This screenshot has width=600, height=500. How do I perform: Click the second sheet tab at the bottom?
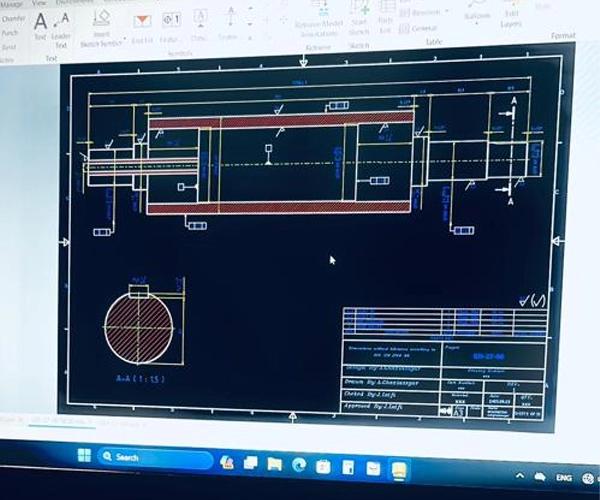point(122,423)
